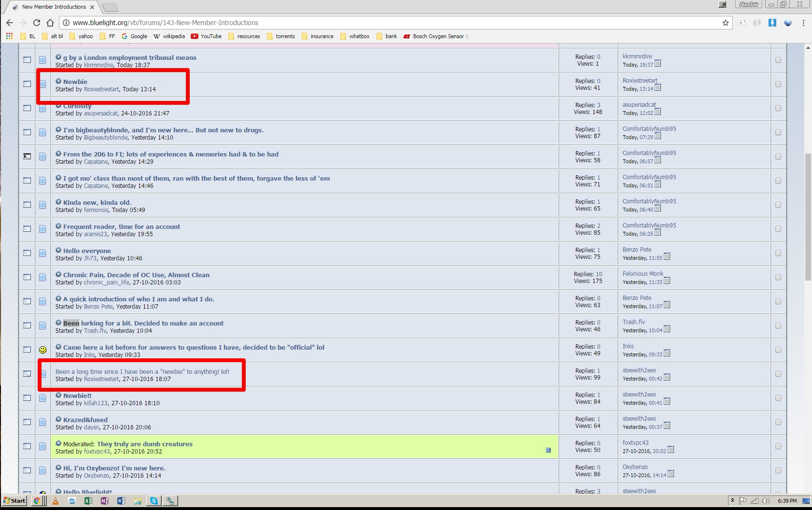Open the bank bookmarks folder
The width and height of the screenshot is (812, 510).
click(387, 36)
